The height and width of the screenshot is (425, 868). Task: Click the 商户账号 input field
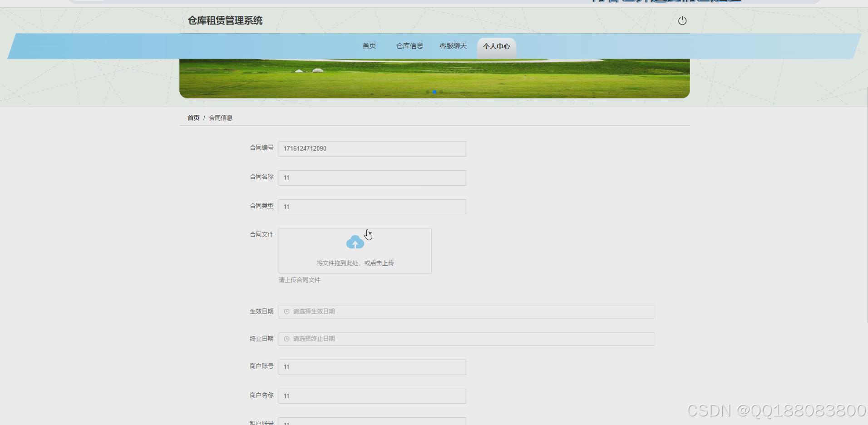372,367
